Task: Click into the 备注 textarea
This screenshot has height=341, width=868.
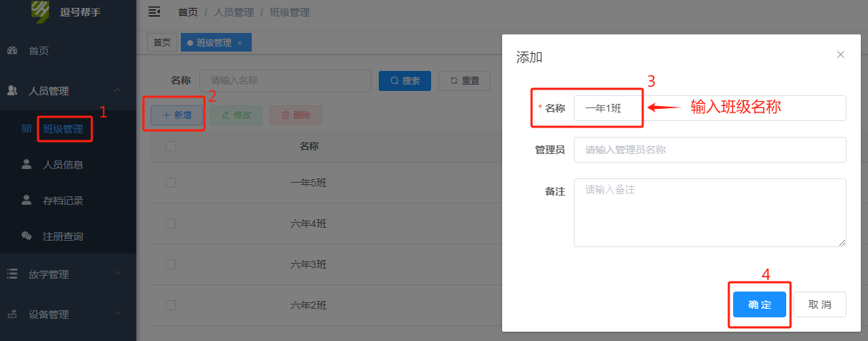Action: [710, 213]
